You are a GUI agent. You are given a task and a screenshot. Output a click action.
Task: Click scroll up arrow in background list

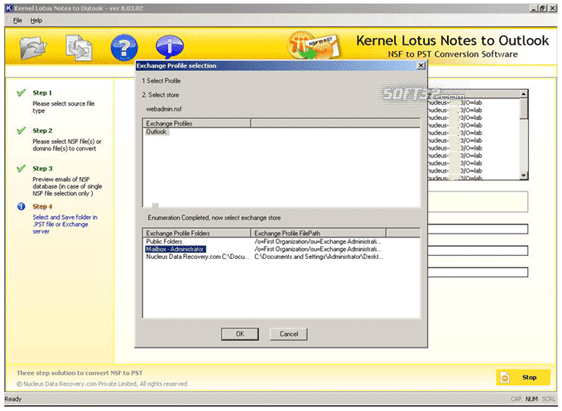coord(524,94)
